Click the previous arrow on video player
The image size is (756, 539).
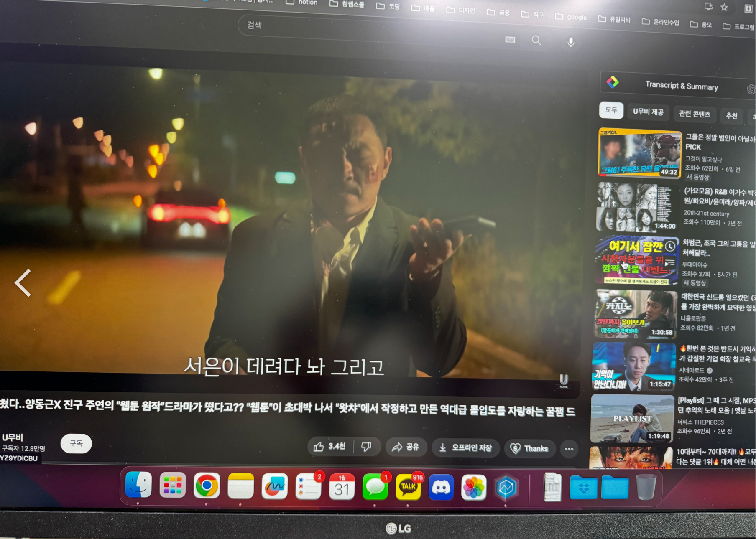coord(23,283)
